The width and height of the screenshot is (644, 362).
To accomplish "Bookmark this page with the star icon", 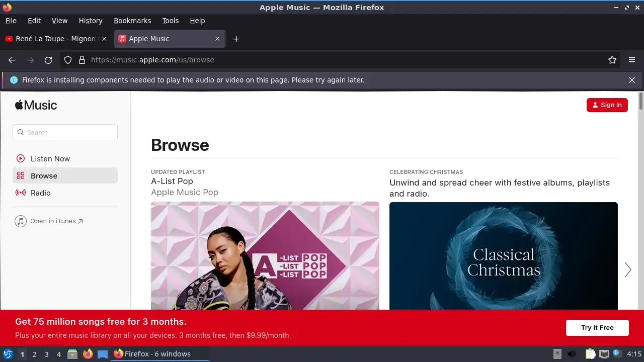I will (x=612, y=60).
